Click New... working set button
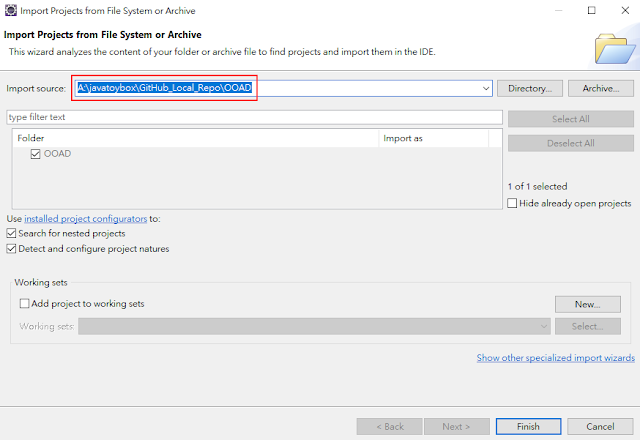The width and height of the screenshot is (640, 440). coord(585,304)
